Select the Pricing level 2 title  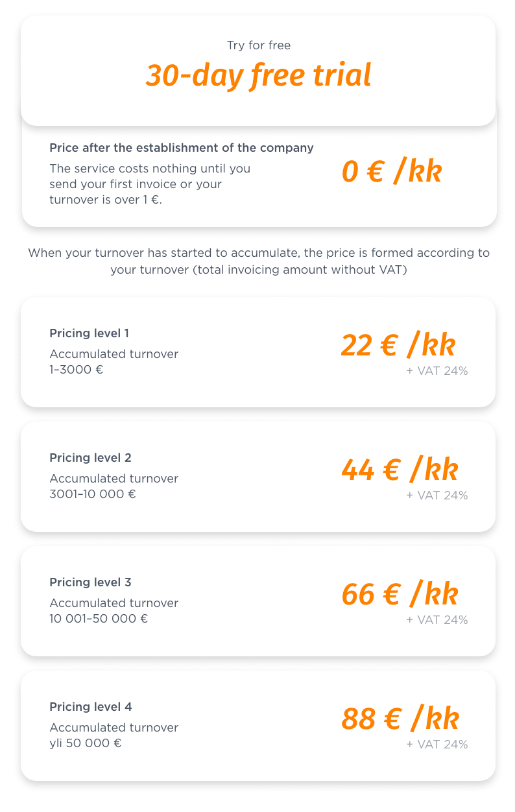[x=90, y=458]
